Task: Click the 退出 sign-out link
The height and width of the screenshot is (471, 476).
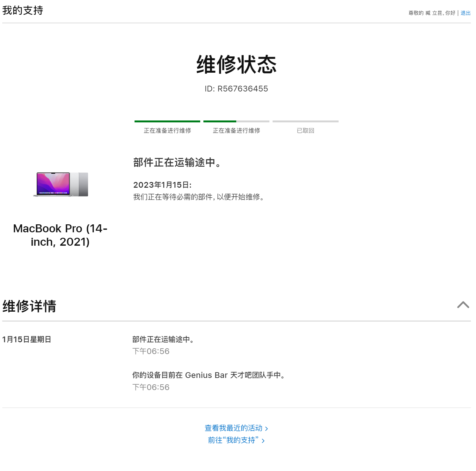Action: (x=465, y=13)
